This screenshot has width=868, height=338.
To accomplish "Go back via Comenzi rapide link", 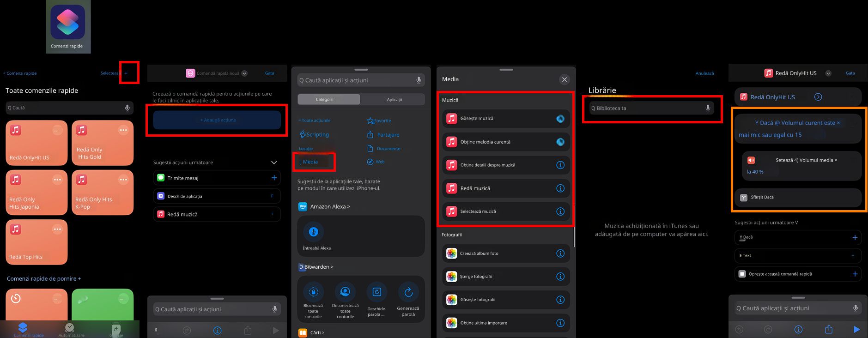I will point(20,73).
